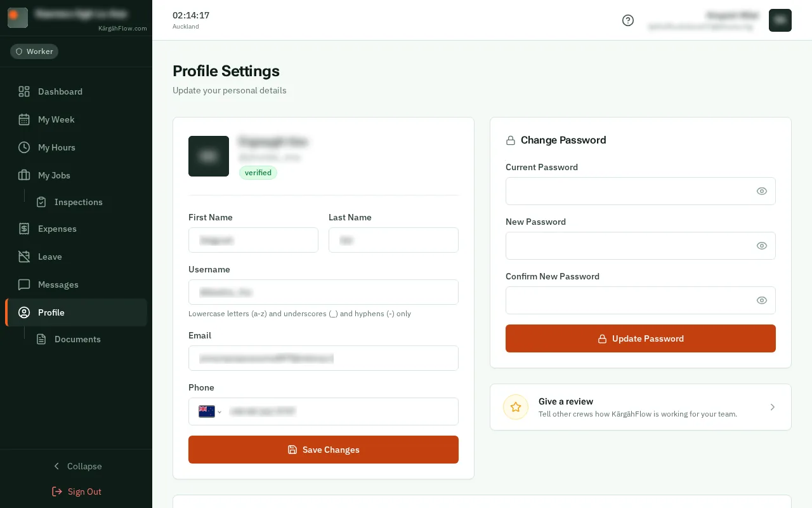The width and height of the screenshot is (812, 508).
Task: Open the help question mark icon
Action: 628,20
